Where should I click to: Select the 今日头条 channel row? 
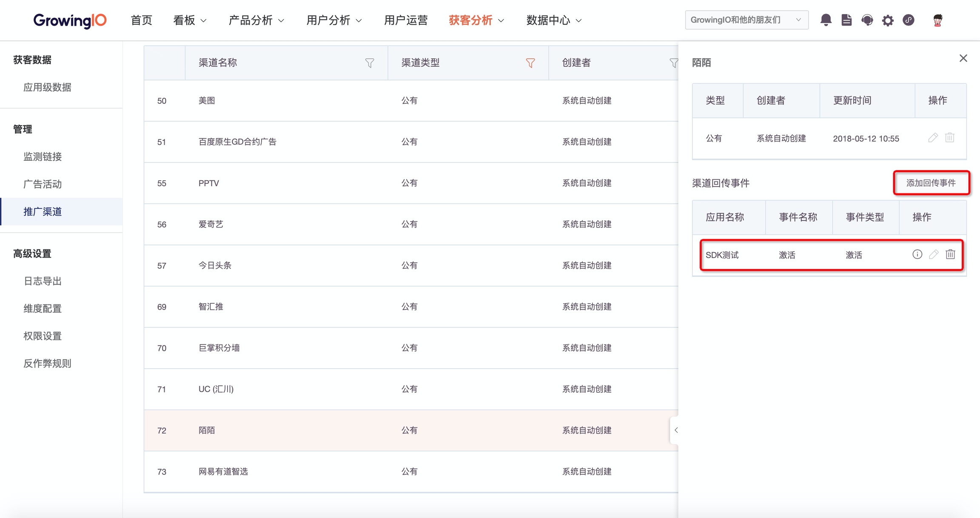pos(214,265)
